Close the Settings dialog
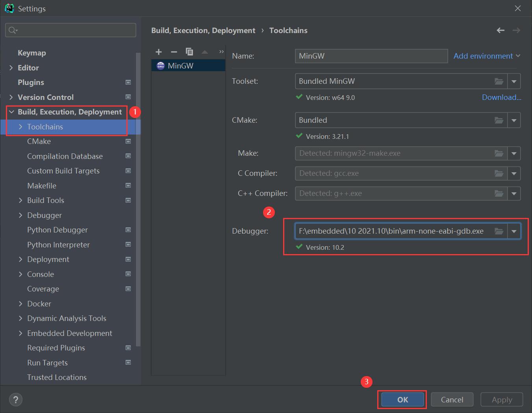Screen dimensions: 532x413 tap(518, 8)
